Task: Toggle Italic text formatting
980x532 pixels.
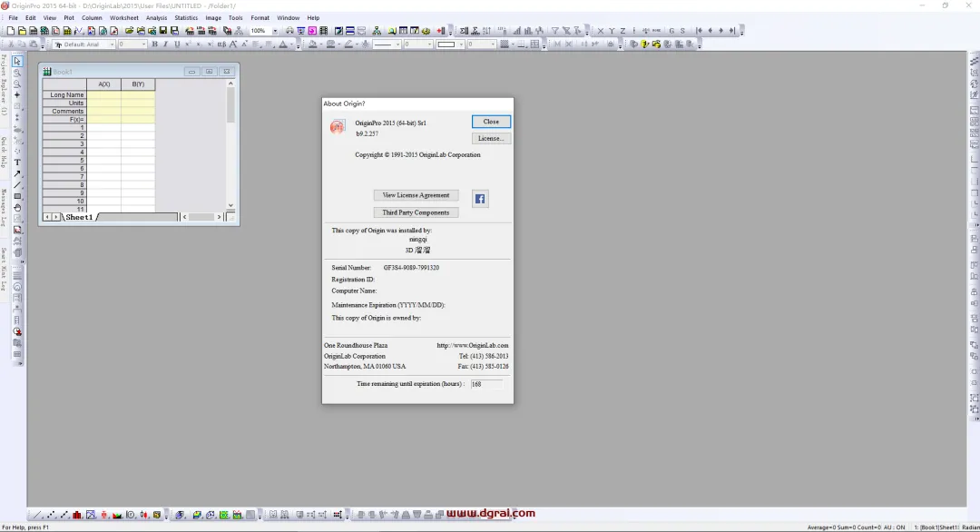Action: click(x=166, y=44)
